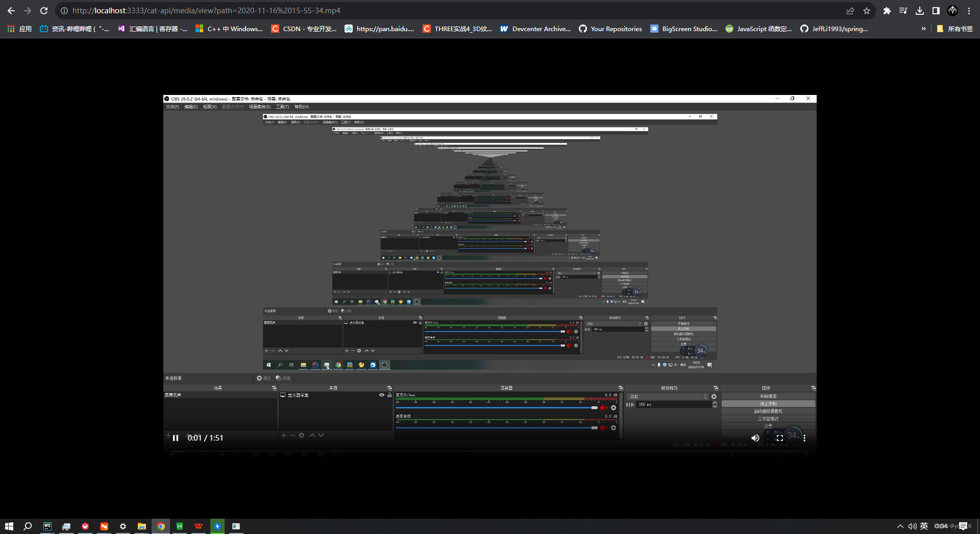Image resolution: width=980 pixels, height=534 pixels.
Task: Open the last window icon in taskbar
Action: [236, 526]
